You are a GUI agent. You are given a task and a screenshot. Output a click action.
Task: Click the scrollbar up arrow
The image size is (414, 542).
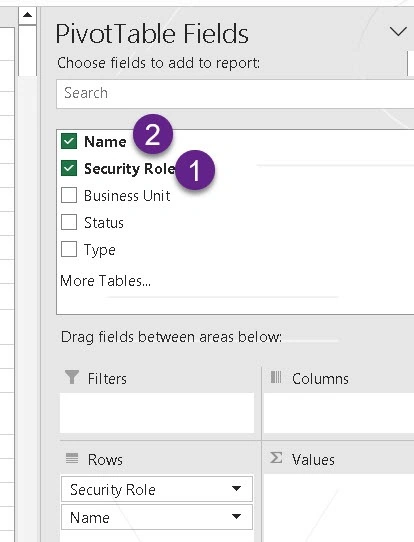(x=27, y=15)
